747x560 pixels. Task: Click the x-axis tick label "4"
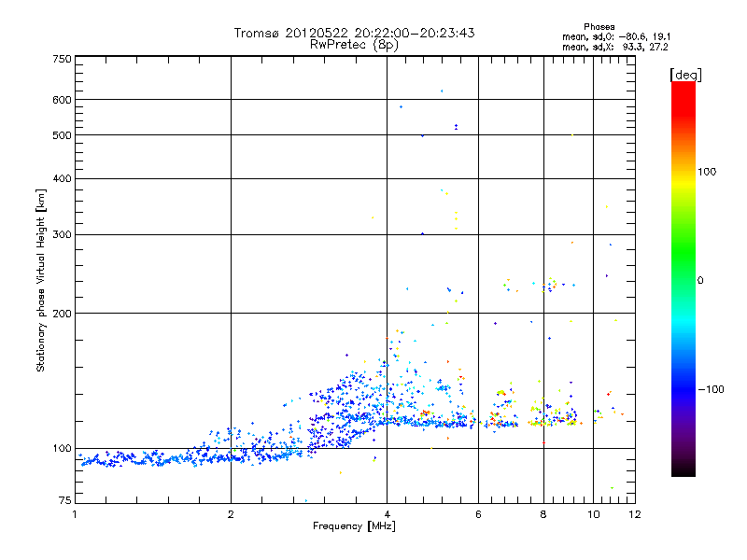[x=387, y=514]
